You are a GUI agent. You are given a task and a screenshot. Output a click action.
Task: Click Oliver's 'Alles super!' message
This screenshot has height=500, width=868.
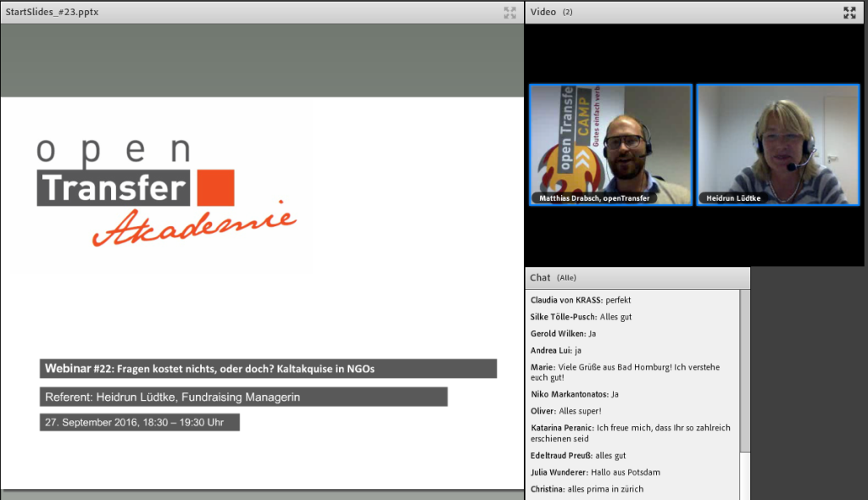click(x=565, y=411)
